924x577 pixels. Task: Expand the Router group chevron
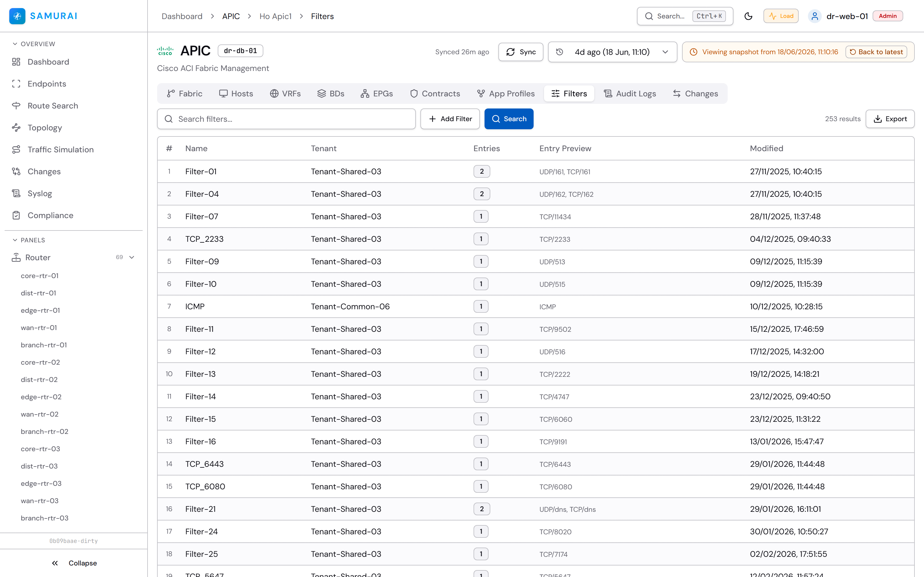click(132, 257)
